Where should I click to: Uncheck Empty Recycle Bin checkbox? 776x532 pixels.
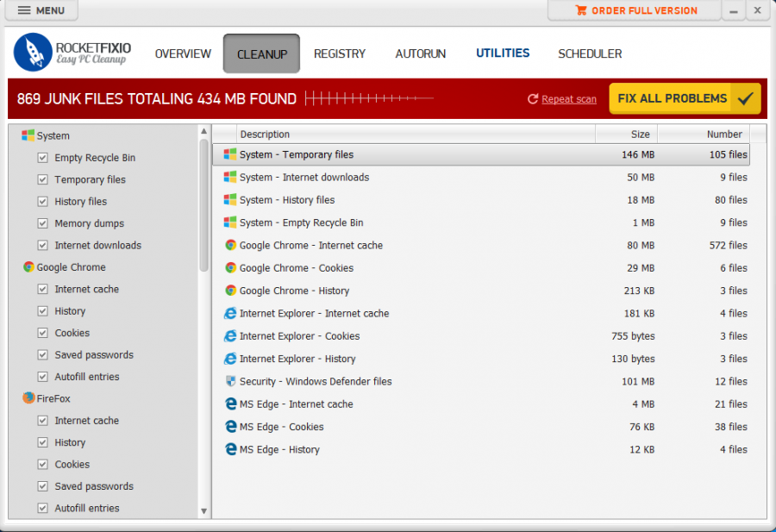(42, 158)
